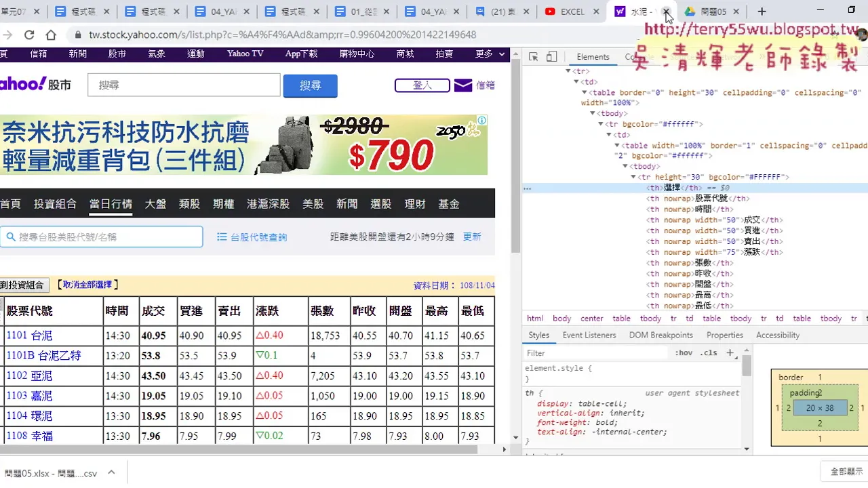
Task: Open 1101B 台泥乙特 stock link
Action: click(43, 355)
